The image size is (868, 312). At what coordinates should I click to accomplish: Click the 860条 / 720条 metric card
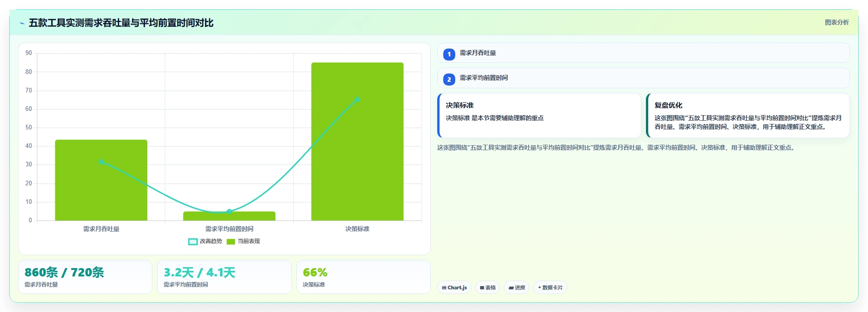pyautogui.click(x=85, y=277)
